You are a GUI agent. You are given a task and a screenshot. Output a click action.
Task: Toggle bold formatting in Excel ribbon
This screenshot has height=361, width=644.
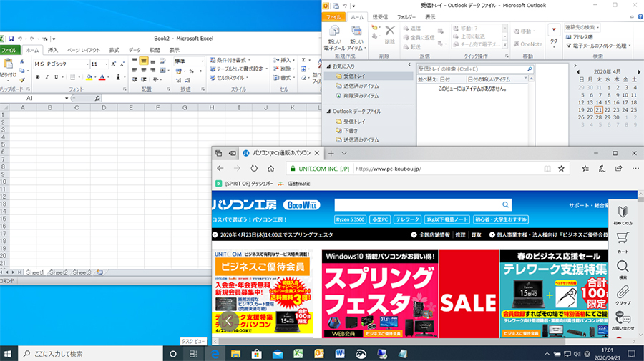[x=37, y=77]
